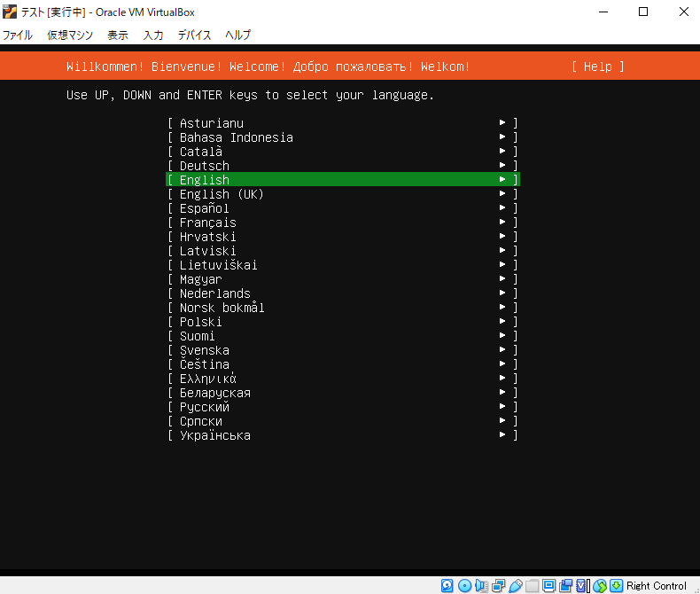Click the CPU virtualization status icon
This screenshot has width=700, height=594.
pyautogui.click(x=582, y=585)
